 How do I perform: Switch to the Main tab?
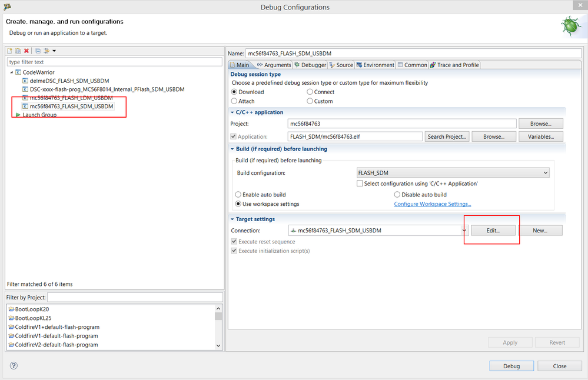click(239, 65)
